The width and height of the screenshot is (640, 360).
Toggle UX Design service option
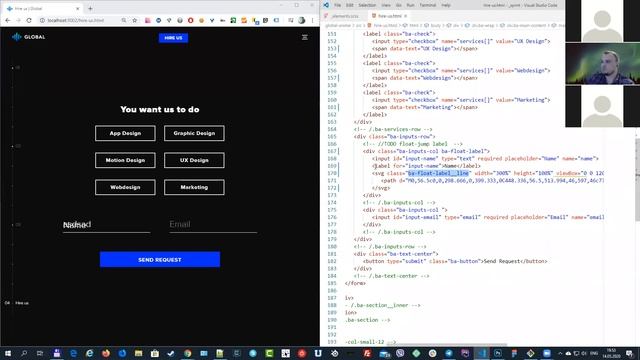pyautogui.click(x=194, y=160)
